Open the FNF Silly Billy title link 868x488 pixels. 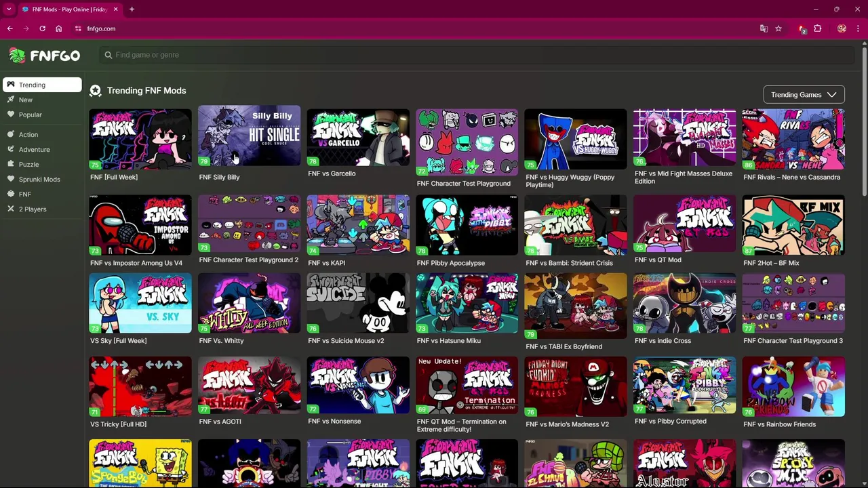(219, 177)
